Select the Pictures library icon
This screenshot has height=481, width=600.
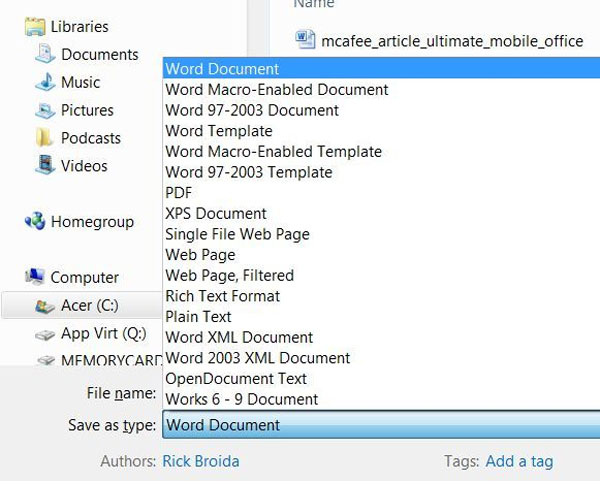(45, 110)
